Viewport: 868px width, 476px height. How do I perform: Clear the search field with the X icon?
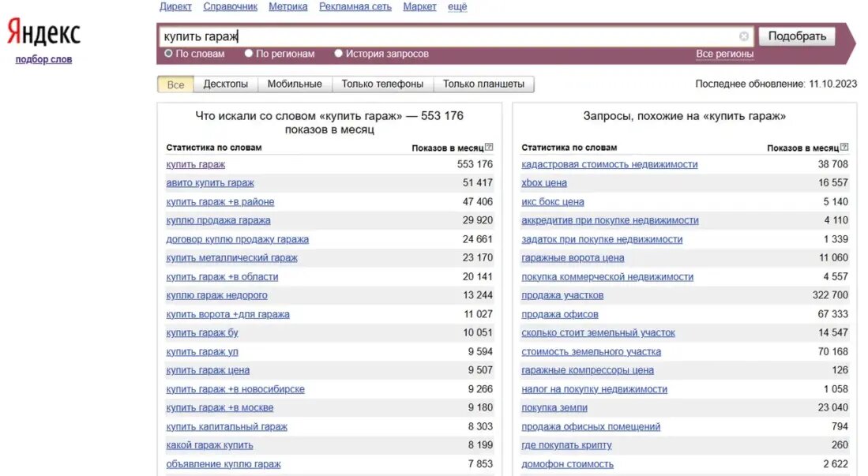[743, 36]
